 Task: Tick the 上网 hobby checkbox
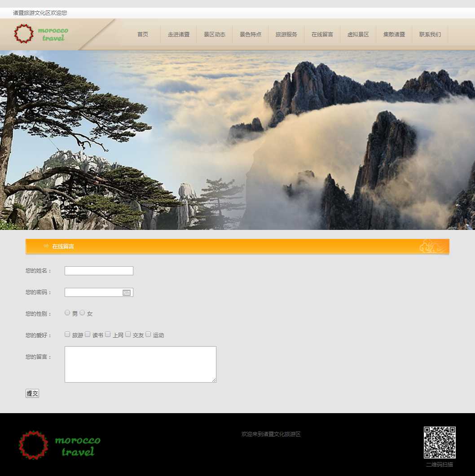click(x=108, y=334)
